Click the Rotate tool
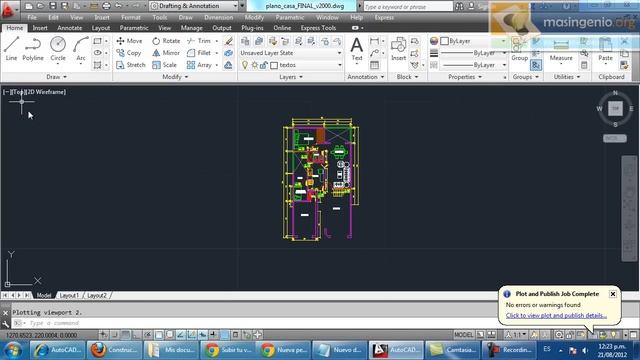 click(x=166, y=41)
